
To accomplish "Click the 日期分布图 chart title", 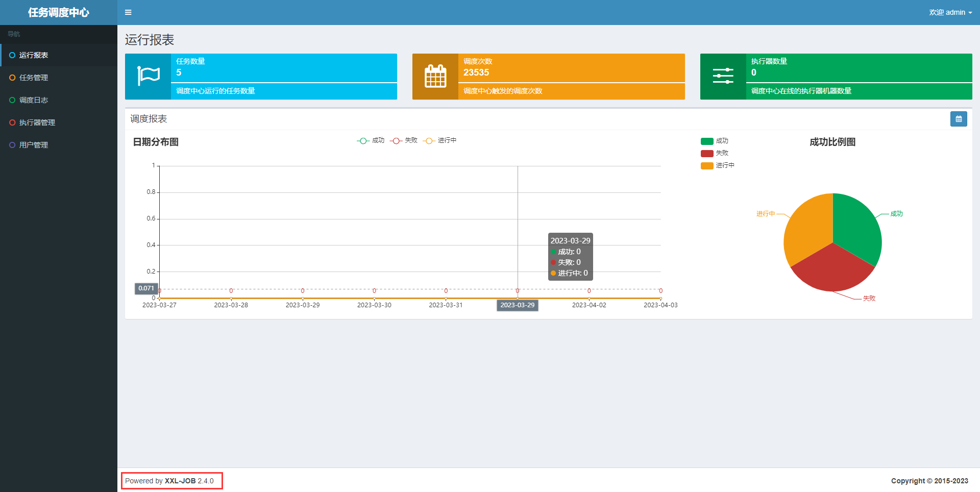I will coord(156,142).
